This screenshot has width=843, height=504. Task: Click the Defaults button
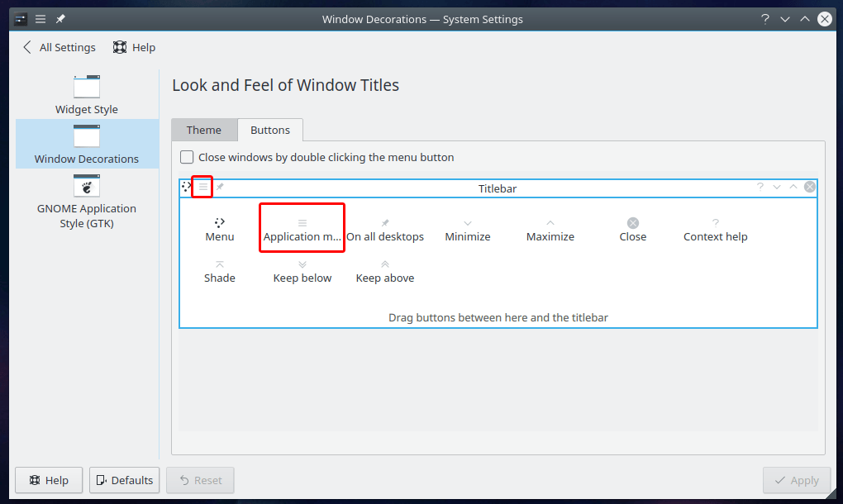pyautogui.click(x=124, y=480)
